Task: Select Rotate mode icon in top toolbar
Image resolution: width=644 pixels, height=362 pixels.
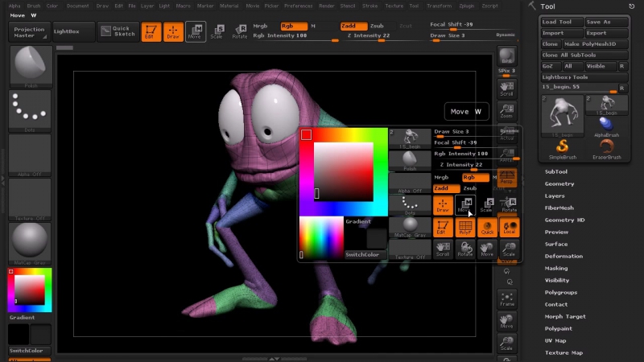Action: point(239,31)
